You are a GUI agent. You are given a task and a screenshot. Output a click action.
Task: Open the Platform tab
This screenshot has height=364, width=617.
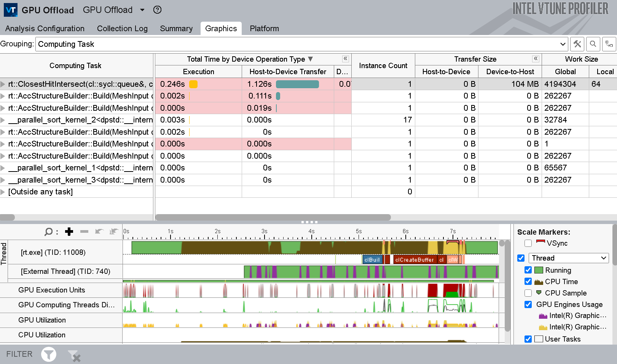pyautogui.click(x=264, y=29)
